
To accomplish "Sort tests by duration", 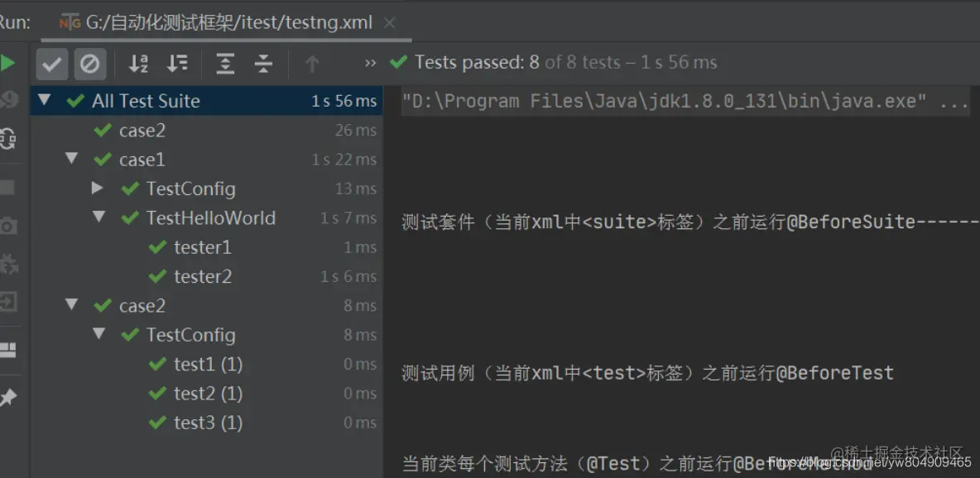I will coord(177,63).
